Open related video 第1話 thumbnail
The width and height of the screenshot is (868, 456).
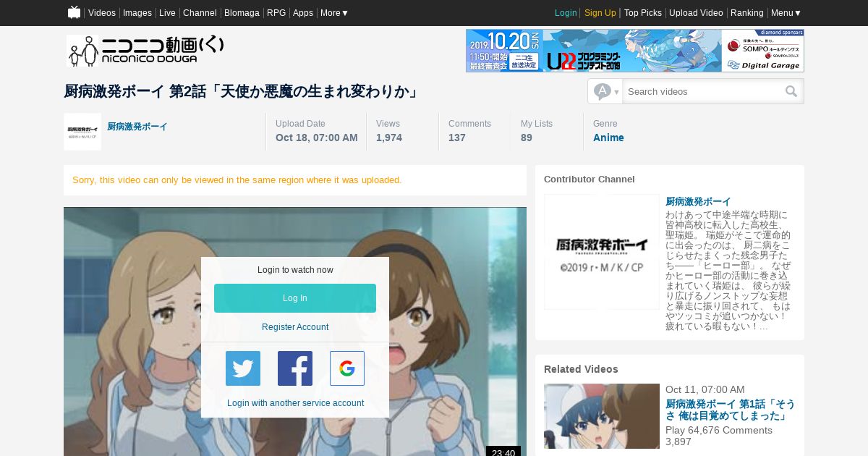coord(602,416)
